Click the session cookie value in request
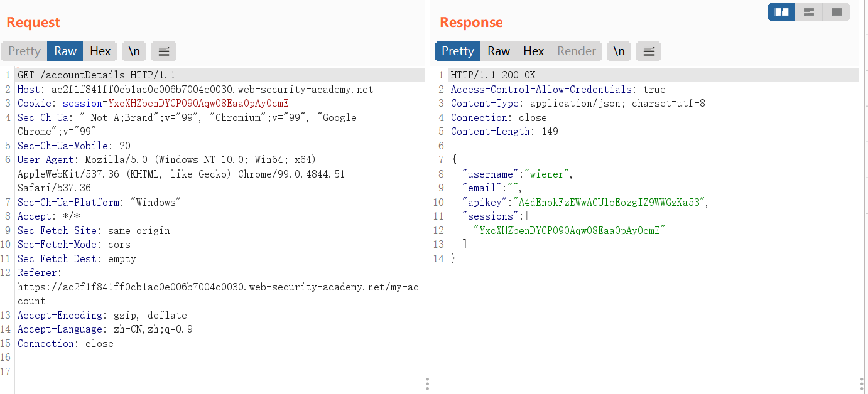Viewport: 868px width, 394px height. coord(198,104)
